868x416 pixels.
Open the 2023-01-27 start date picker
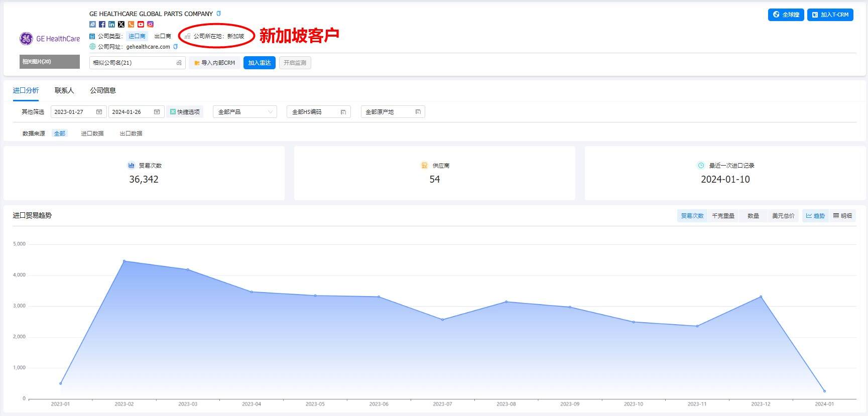78,112
